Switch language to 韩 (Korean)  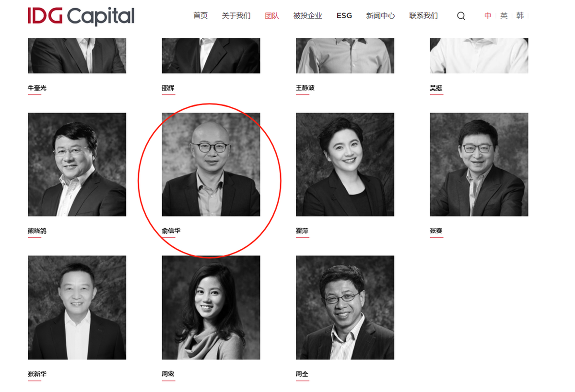pyautogui.click(x=520, y=15)
